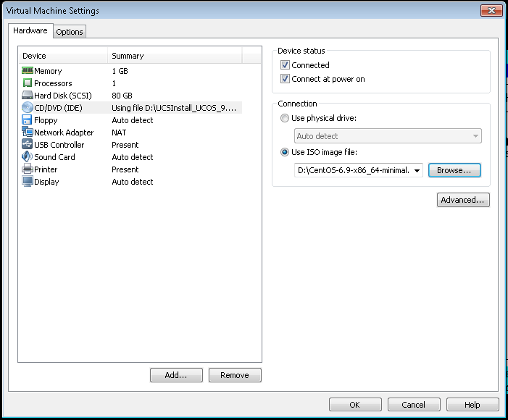Click the 80 GB hard disk summary
The width and height of the screenshot is (508, 420).
coord(122,96)
